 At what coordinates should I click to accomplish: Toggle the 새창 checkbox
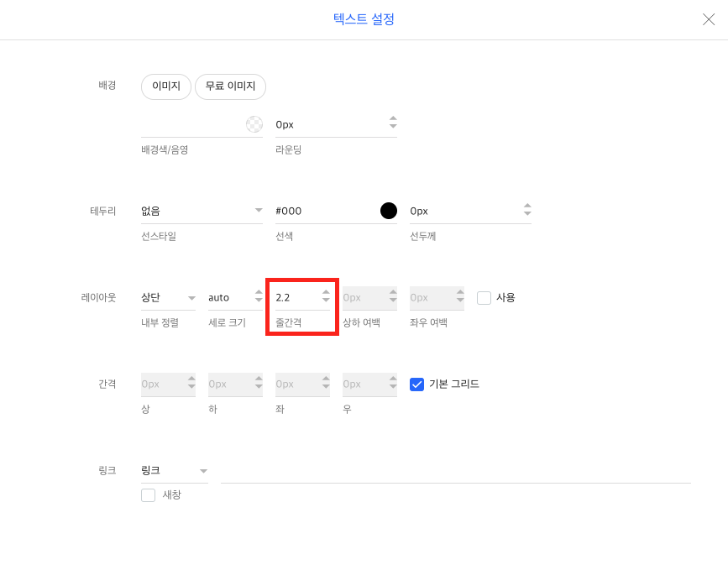[x=149, y=495]
